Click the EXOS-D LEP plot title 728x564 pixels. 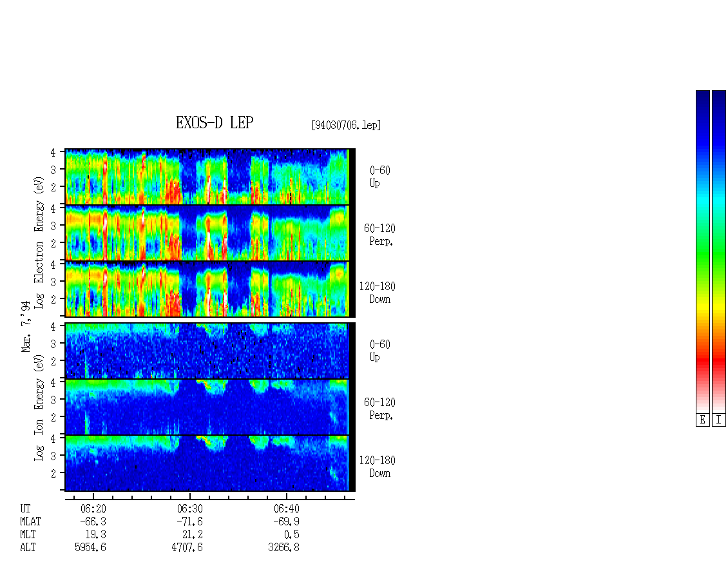click(215, 122)
